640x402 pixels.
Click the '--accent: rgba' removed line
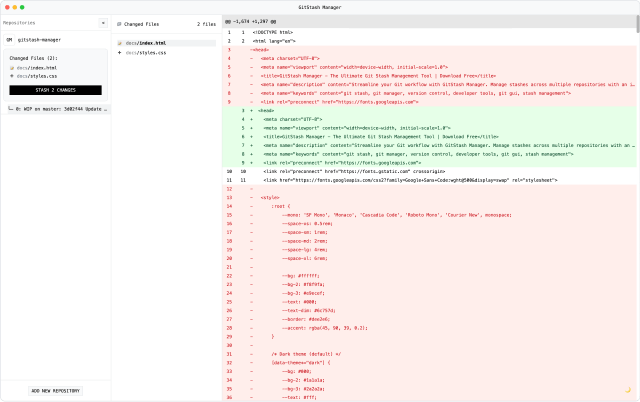pyautogui.click(x=429, y=328)
